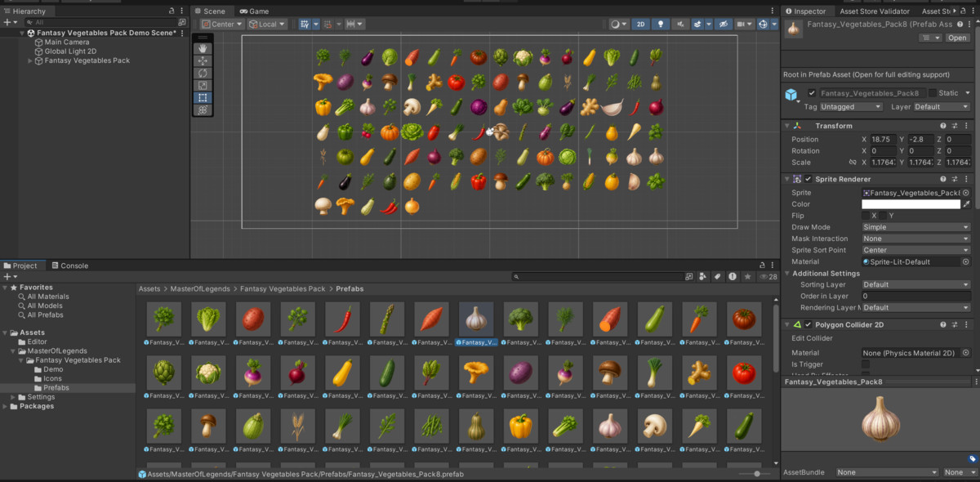This screenshot has width=980, height=482.
Task: Select the Scale tool
Action: 203,85
